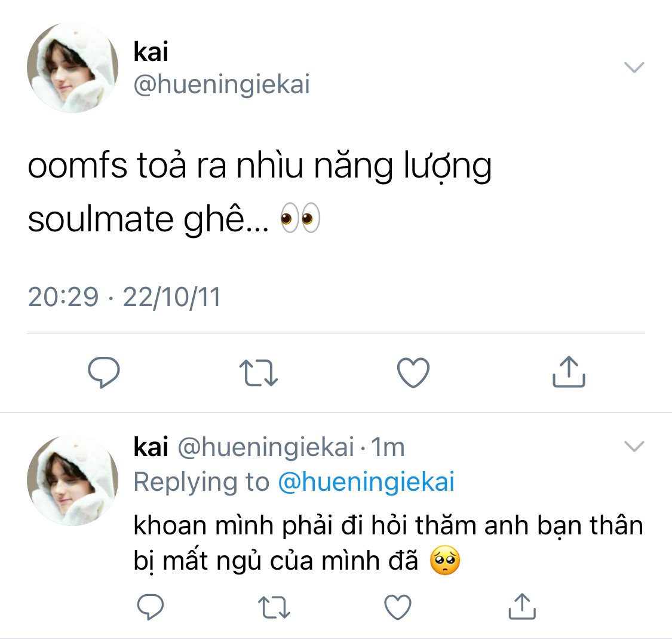Tap the gray @hueningiekai handle under the main tweet name
This screenshot has height=639, width=672.
coord(222,85)
